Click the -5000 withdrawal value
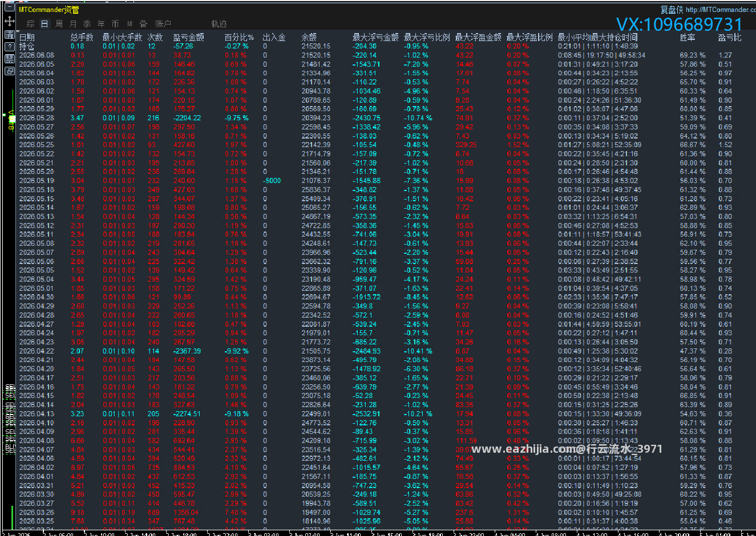 pyautogui.click(x=272, y=181)
